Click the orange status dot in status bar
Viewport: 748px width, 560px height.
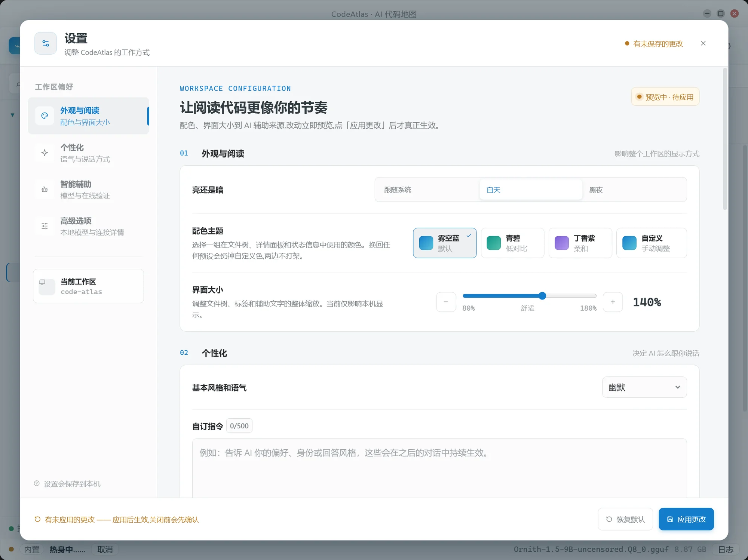click(x=11, y=549)
